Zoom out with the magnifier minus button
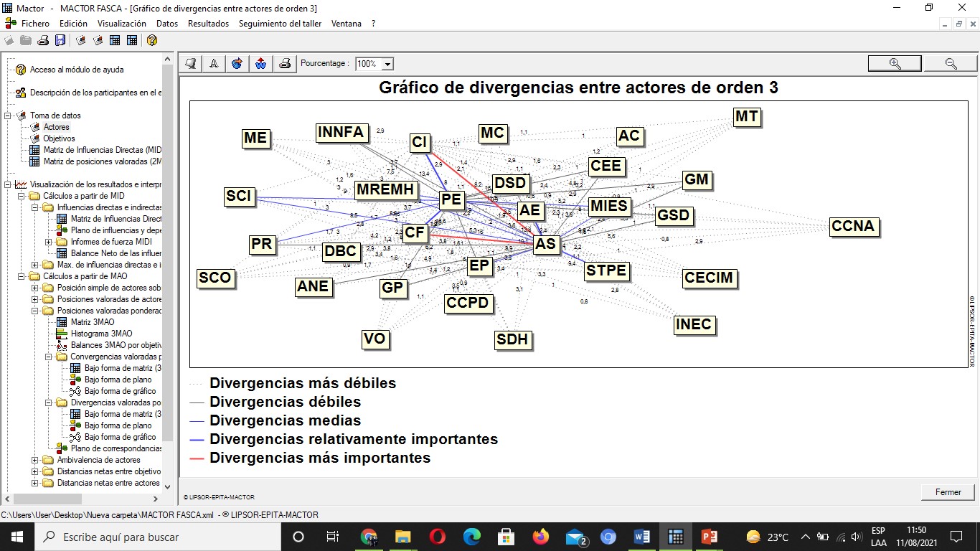The width and height of the screenshot is (980, 551). (951, 63)
